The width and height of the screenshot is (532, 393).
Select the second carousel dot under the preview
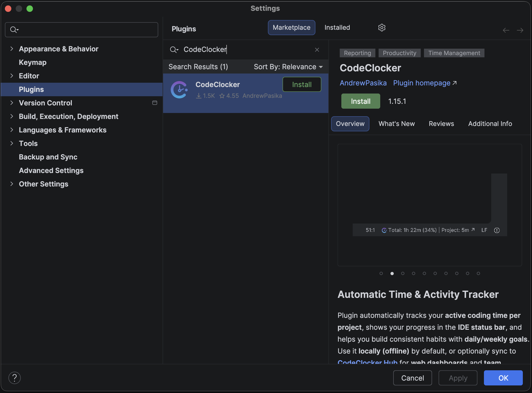392,273
